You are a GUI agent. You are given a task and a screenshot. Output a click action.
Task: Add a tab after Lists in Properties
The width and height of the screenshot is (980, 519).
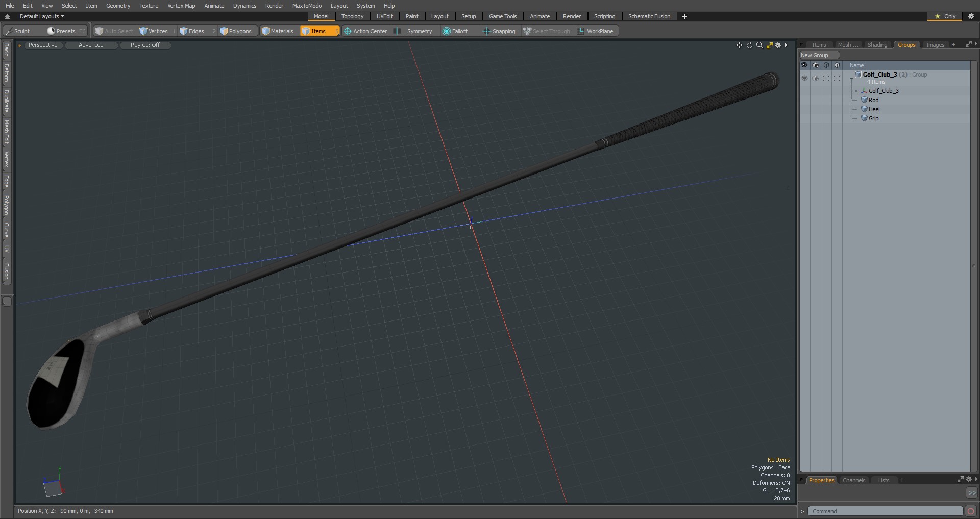tap(902, 480)
